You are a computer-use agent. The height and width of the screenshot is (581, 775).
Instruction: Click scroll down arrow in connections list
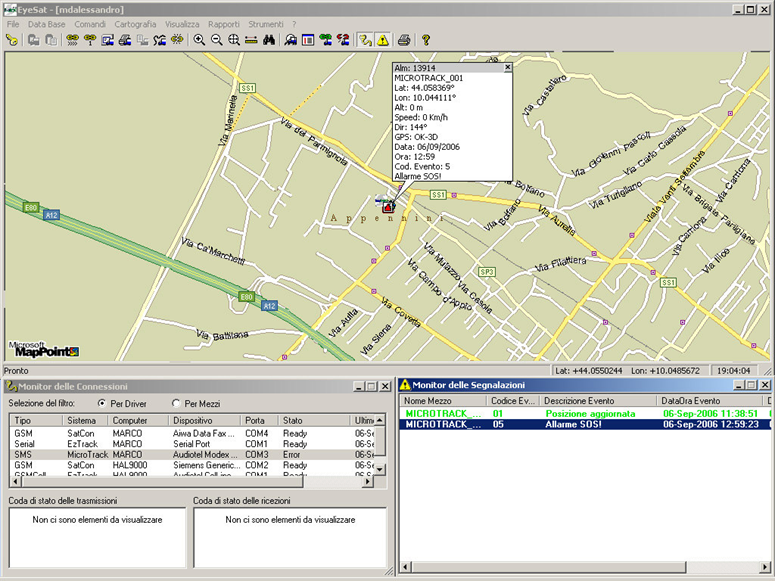coord(380,469)
